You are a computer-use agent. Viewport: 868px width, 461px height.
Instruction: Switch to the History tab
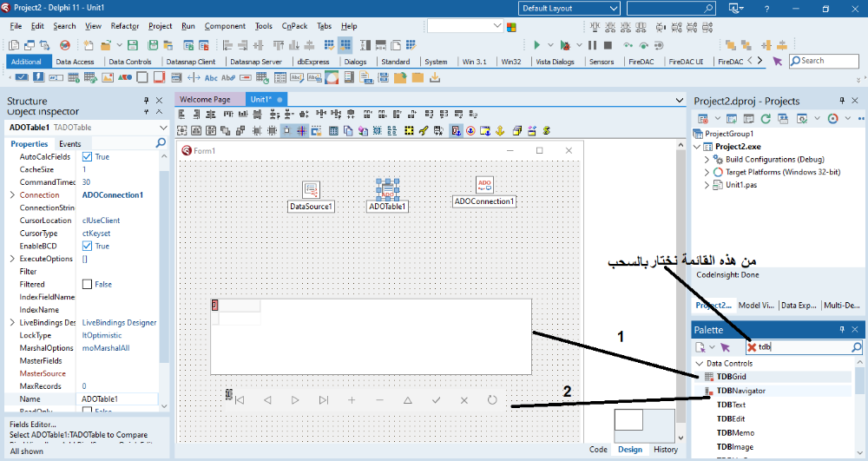[x=666, y=450]
